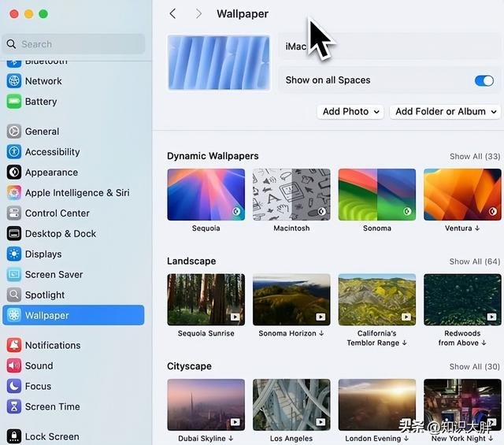The height and width of the screenshot is (445, 504).
Task: Click the Battery icon in sidebar
Action: (13, 102)
